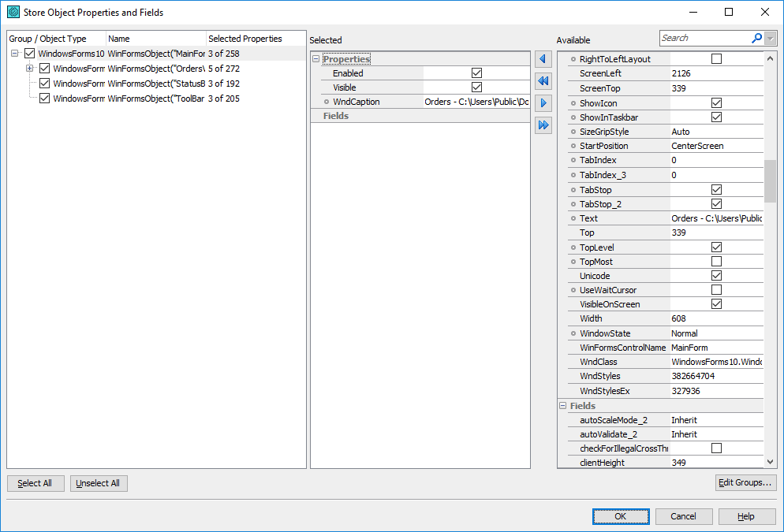Click the Unselect All button
The image size is (784, 532).
point(99,483)
